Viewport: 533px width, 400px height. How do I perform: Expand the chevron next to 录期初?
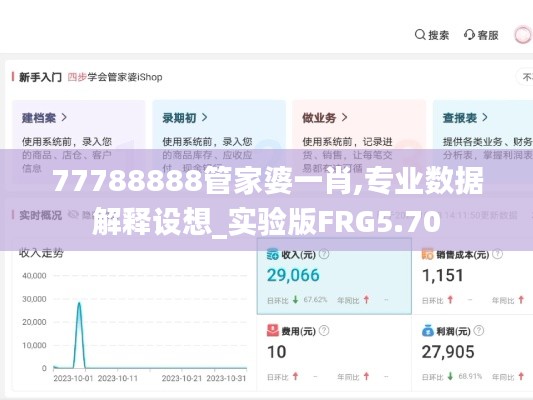point(204,118)
